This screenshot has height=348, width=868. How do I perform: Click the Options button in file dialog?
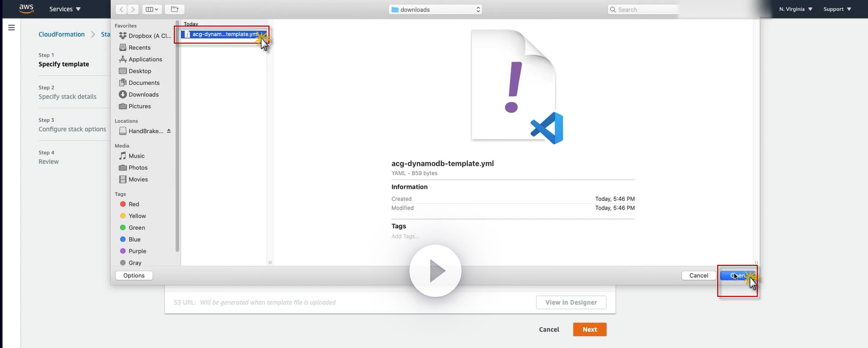(x=134, y=275)
